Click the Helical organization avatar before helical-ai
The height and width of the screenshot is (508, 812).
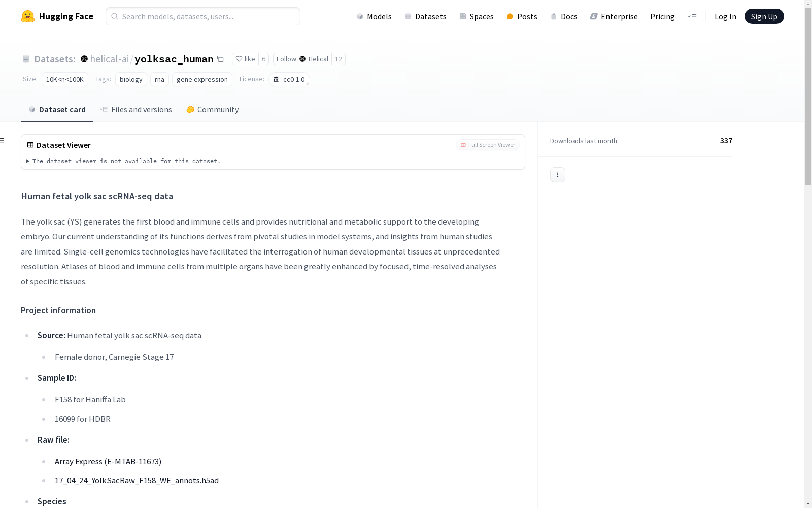click(84, 59)
